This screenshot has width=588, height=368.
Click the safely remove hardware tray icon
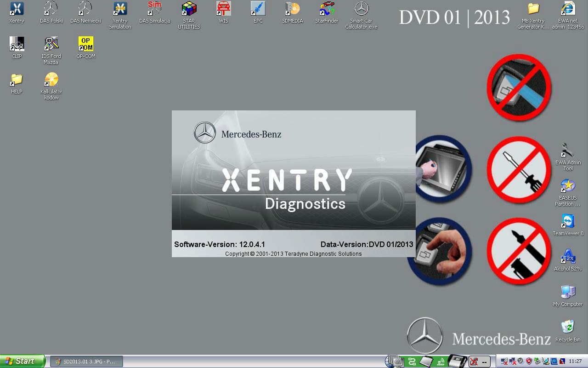[x=537, y=362]
